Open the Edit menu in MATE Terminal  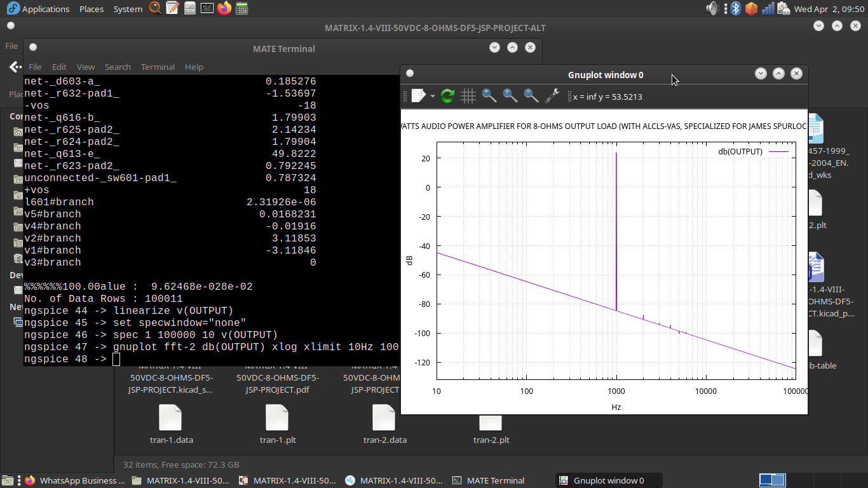point(59,67)
